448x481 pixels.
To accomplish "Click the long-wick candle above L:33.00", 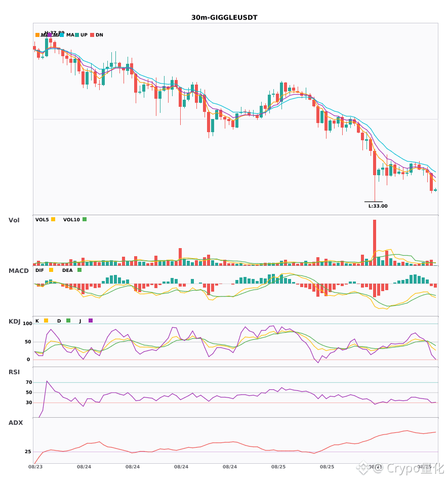I will (x=375, y=176).
